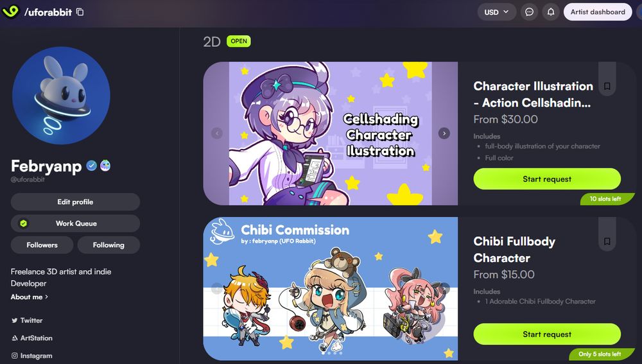Click the verified badge beside Febryanp

(91, 166)
